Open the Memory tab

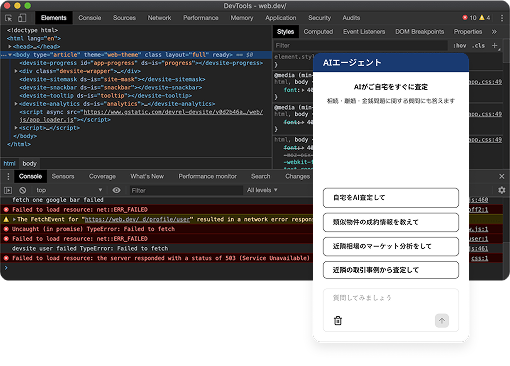(x=242, y=18)
